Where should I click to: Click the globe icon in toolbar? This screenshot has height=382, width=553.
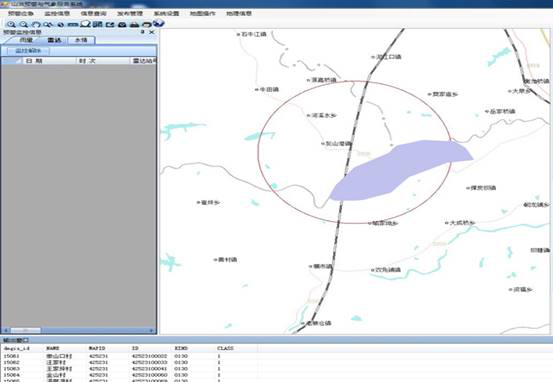pyautogui.click(x=158, y=23)
